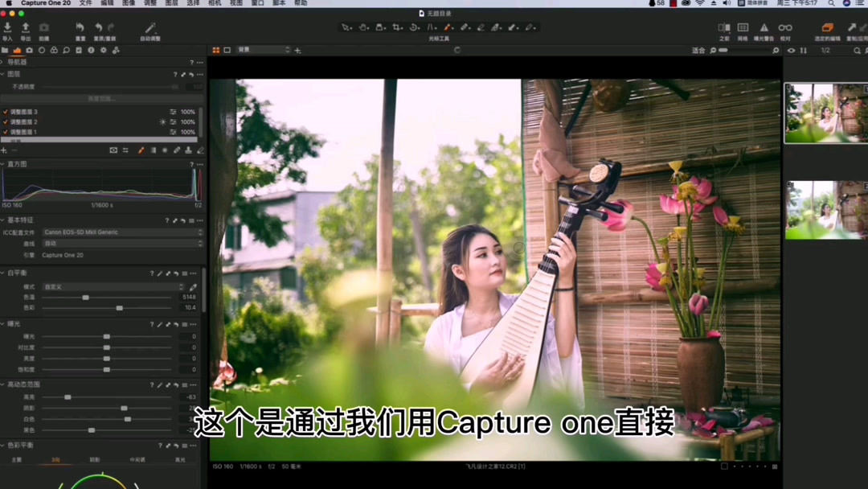Image resolution: width=868 pixels, height=489 pixels.
Task: Click the 之前 before/after comparison icon
Action: [724, 27]
